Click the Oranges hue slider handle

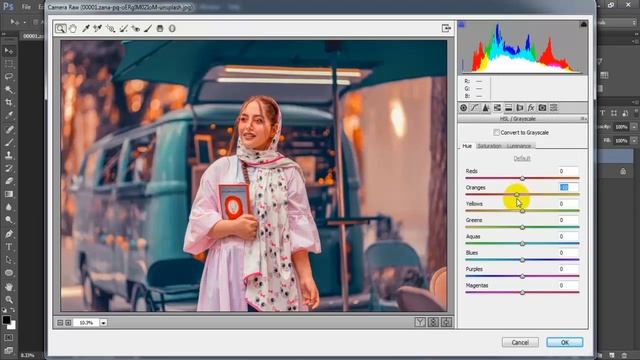(517, 195)
